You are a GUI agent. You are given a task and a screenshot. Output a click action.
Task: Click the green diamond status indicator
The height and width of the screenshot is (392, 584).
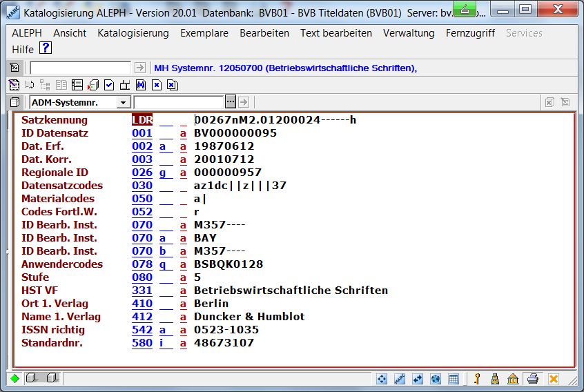click(x=14, y=378)
